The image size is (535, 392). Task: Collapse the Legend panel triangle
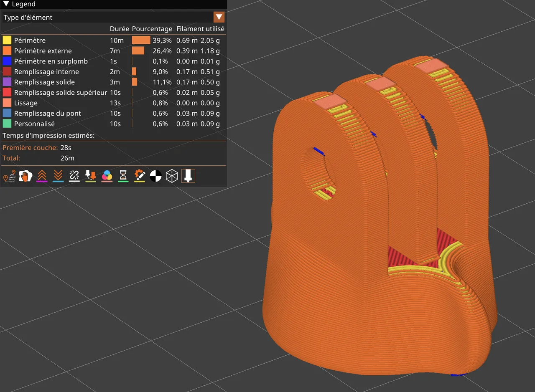coord(6,4)
